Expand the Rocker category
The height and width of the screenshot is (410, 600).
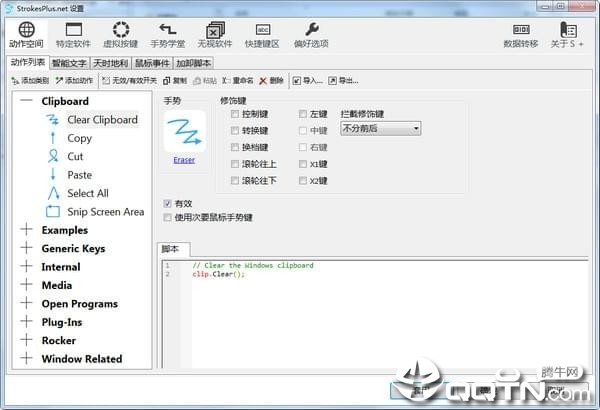(x=26, y=340)
